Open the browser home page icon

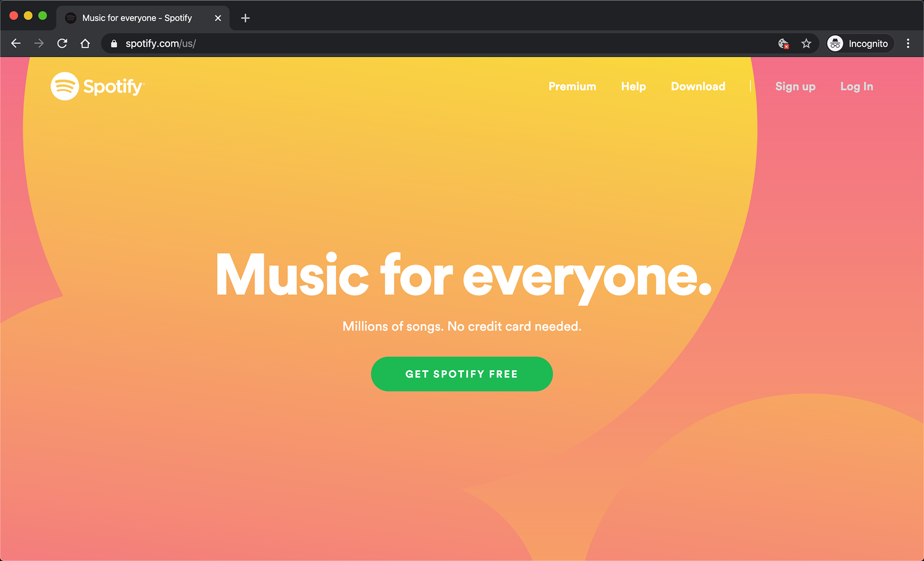[x=85, y=43]
